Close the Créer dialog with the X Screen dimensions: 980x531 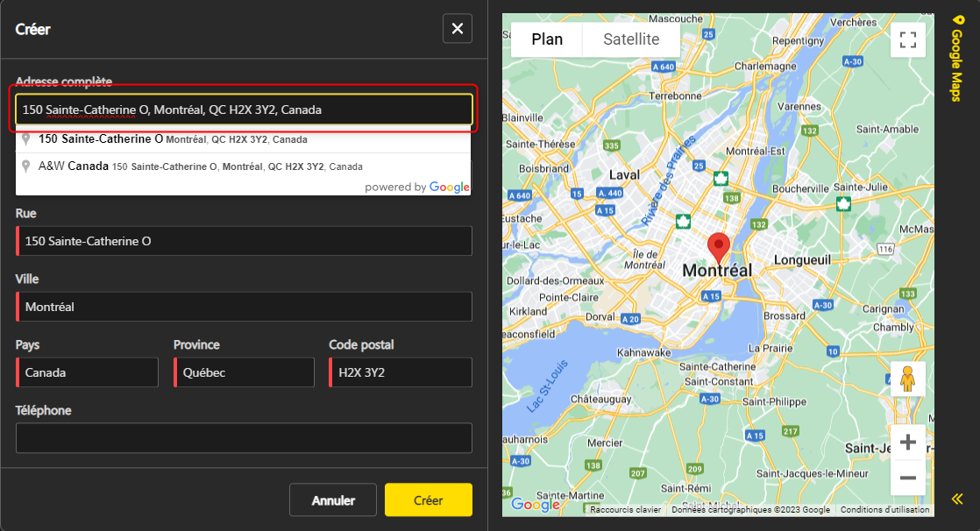[x=457, y=29]
